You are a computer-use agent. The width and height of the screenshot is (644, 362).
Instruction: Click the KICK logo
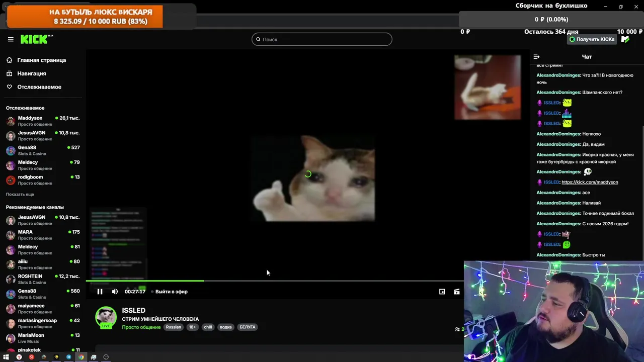pos(36,39)
